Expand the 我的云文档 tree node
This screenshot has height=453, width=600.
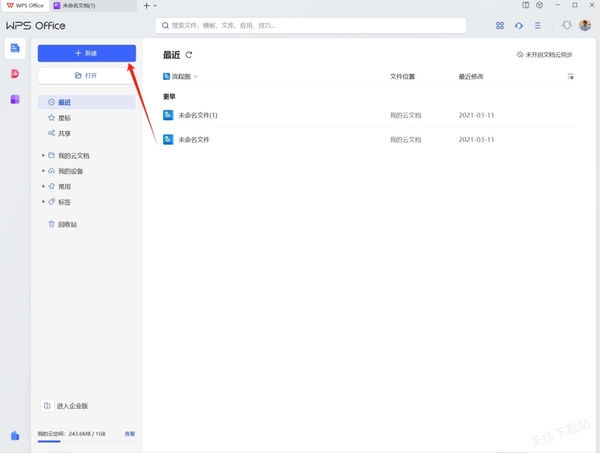pyautogui.click(x=43, y=156)
